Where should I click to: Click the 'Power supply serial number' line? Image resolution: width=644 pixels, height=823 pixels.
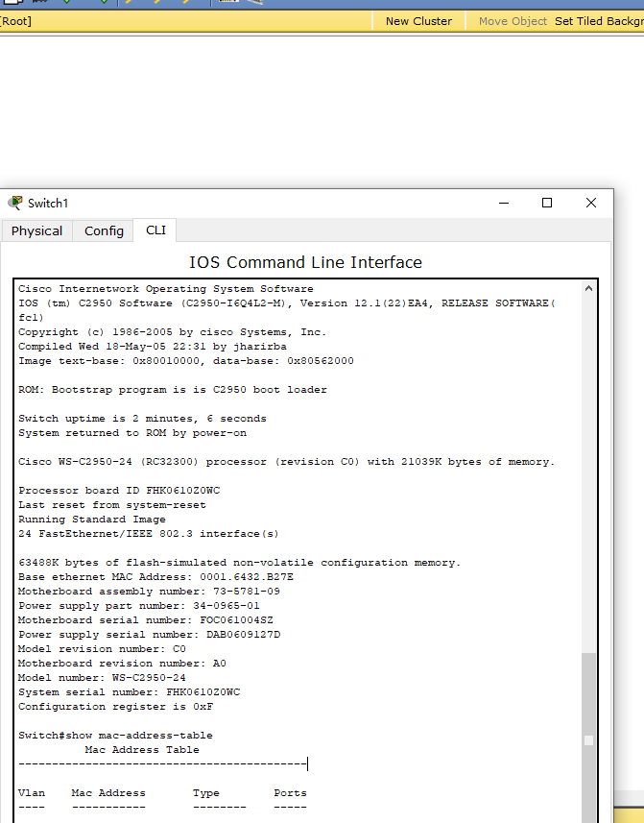point(149,634)
